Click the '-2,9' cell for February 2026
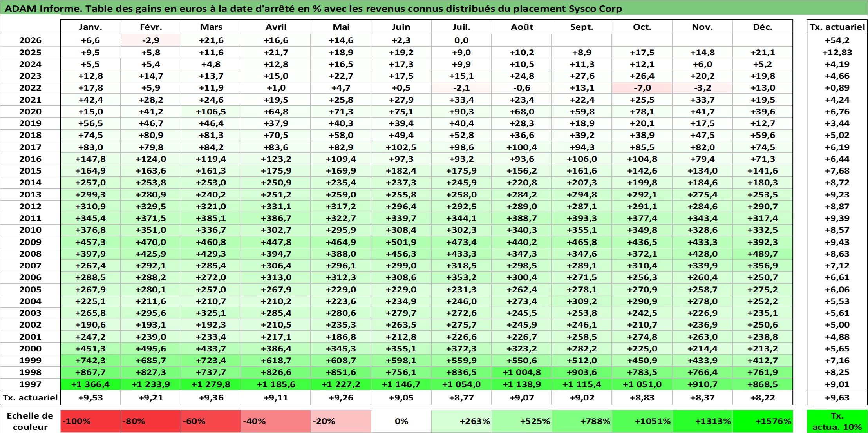The image size is (868, 433). coord(151,40)
